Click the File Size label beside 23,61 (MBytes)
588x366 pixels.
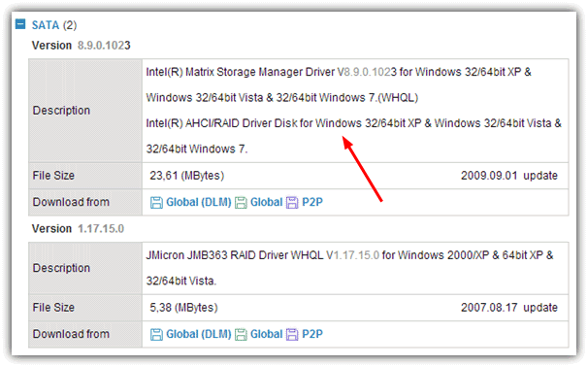(53, 176)
